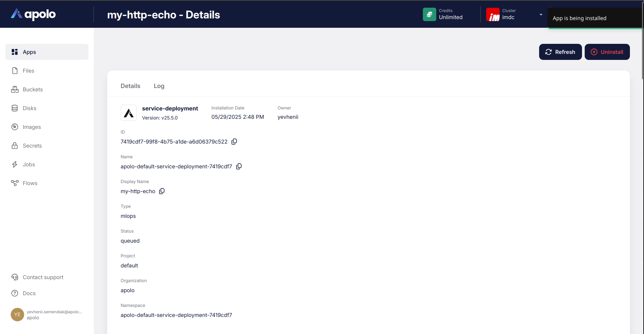Click Contact support link
The width and height of the screenshot is (644, 334).
click(x=43, y=277)
